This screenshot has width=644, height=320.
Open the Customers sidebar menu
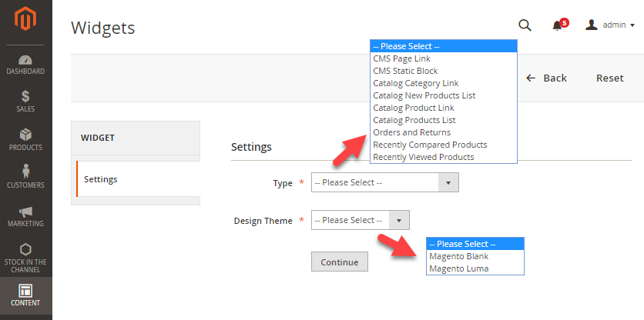25,177
